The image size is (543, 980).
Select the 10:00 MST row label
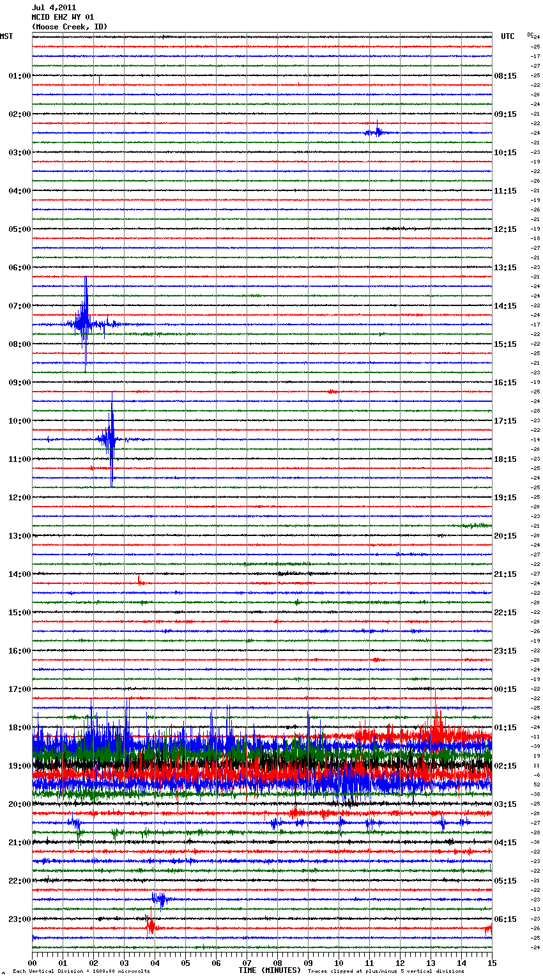[20, 421]
